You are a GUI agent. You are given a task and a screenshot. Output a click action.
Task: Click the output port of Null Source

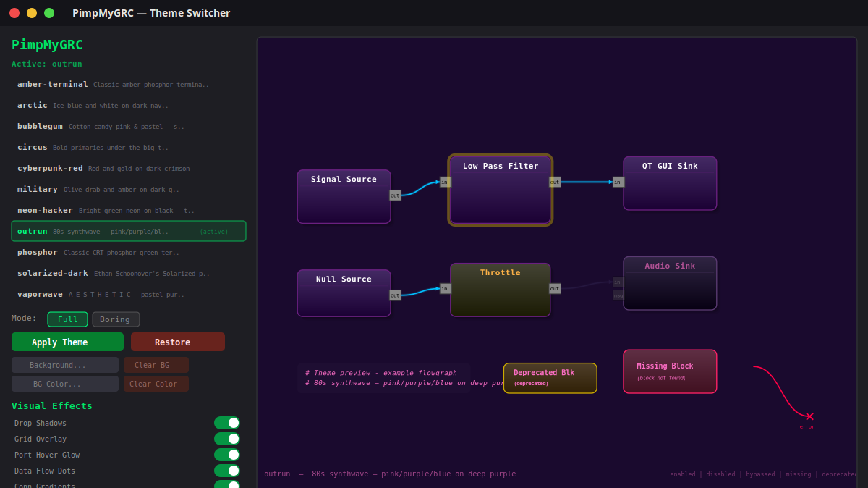[395, 295]
